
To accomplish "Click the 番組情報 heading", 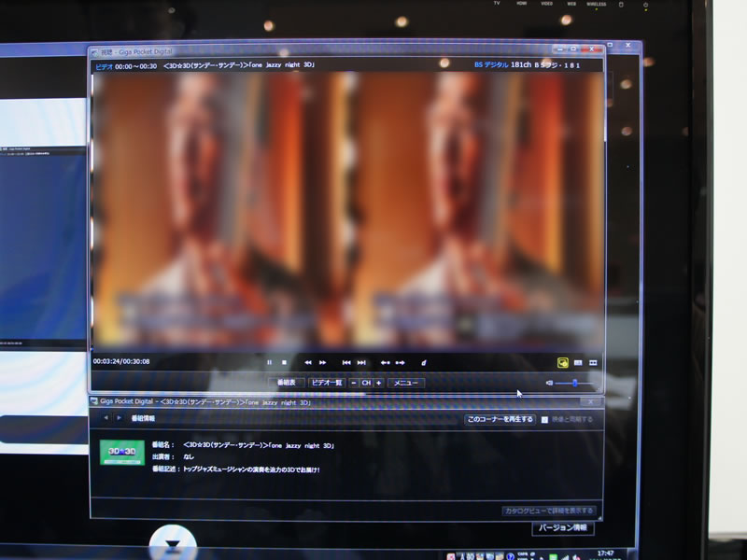I will click(x=143, y=418).
